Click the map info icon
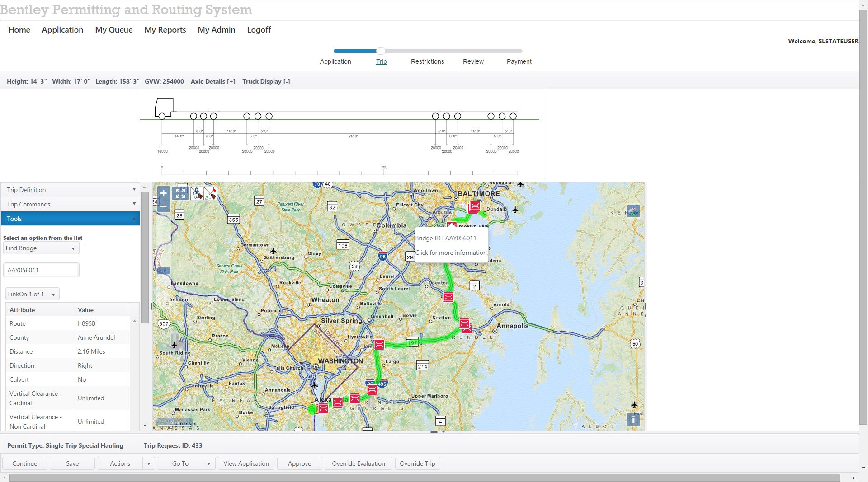 click(x=633, y=420)
